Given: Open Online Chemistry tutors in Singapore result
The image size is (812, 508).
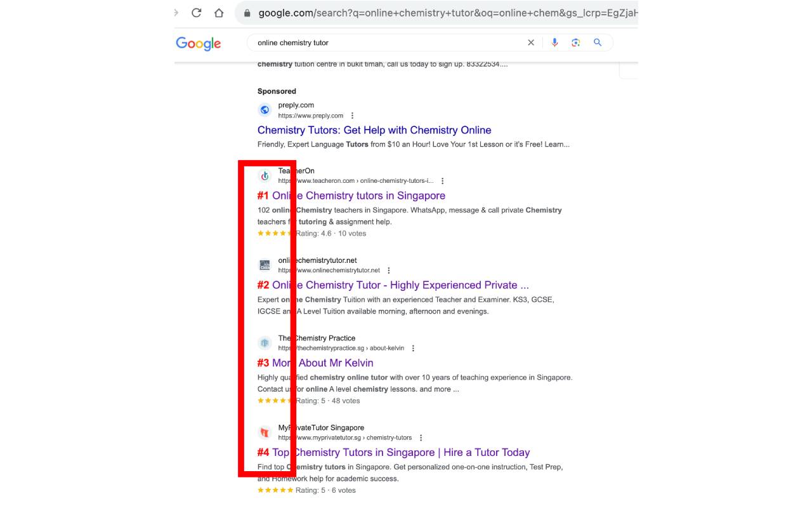Looking at the screenshot, I should click(x=358, y=196).
